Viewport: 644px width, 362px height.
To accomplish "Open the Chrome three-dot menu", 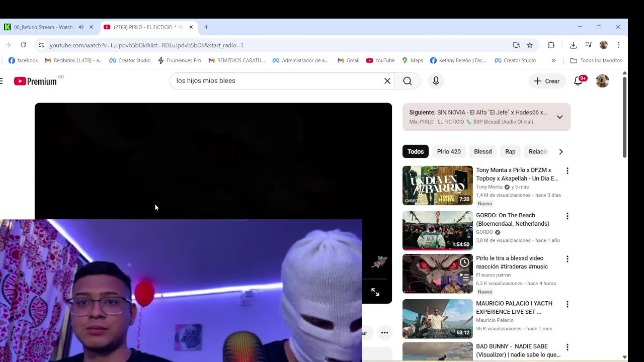I will click(x=618, y=45).
